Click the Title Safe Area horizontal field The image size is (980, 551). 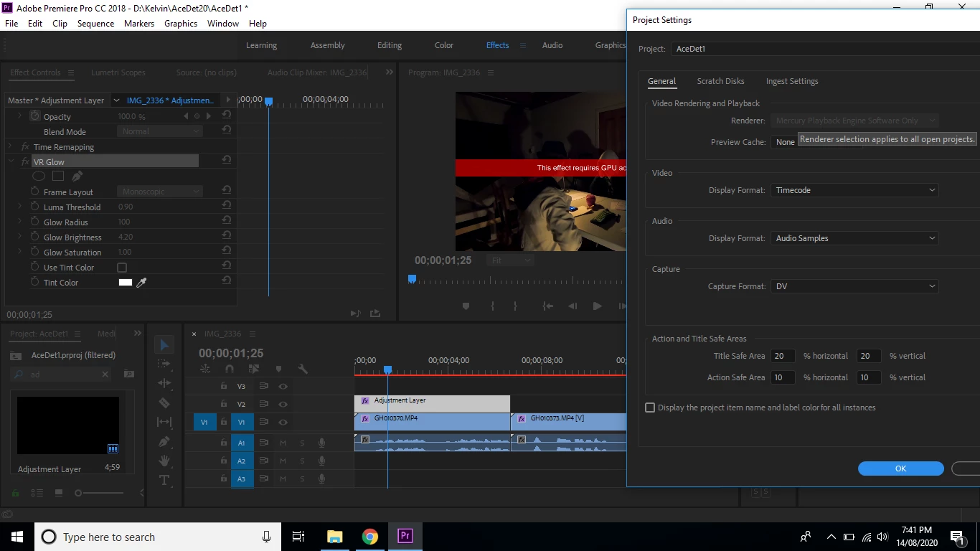(782, 356)
